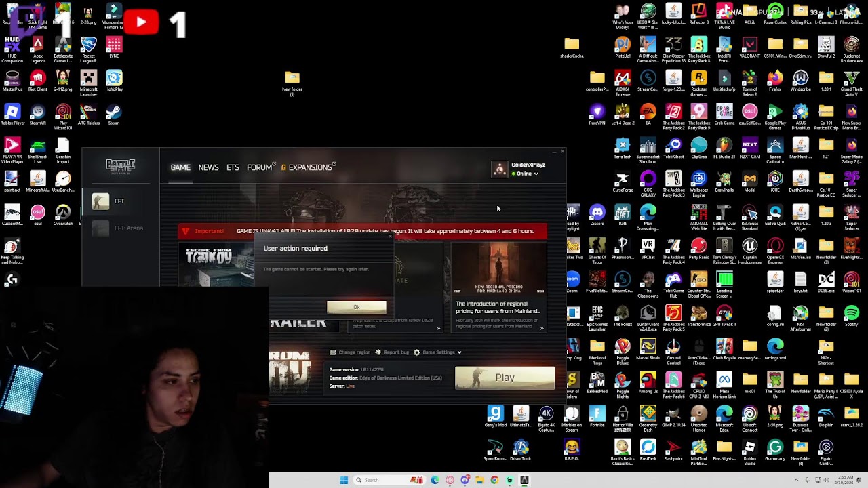This screenshot has width=868, height=488.
Task: Select the CurseForge desktop icon
Action: click(623, 181)
